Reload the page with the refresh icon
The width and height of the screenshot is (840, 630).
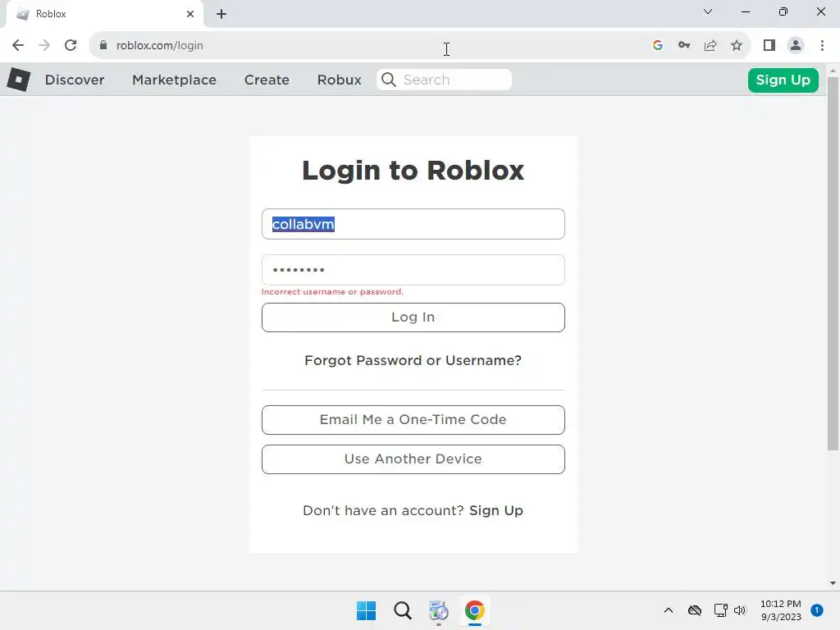tap(71, 45)
